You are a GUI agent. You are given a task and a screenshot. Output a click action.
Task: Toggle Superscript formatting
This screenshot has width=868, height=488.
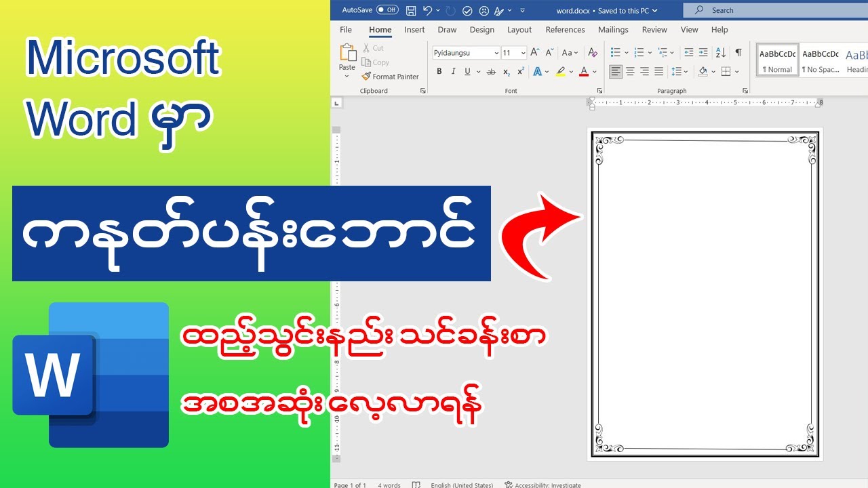520,71
